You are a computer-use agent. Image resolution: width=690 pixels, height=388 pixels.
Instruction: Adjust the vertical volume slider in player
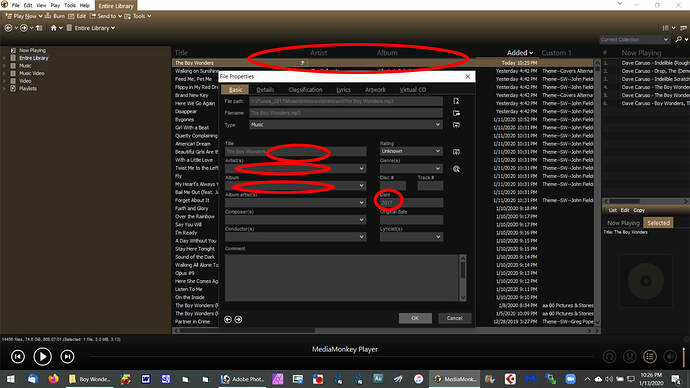[x=684, y=356]
